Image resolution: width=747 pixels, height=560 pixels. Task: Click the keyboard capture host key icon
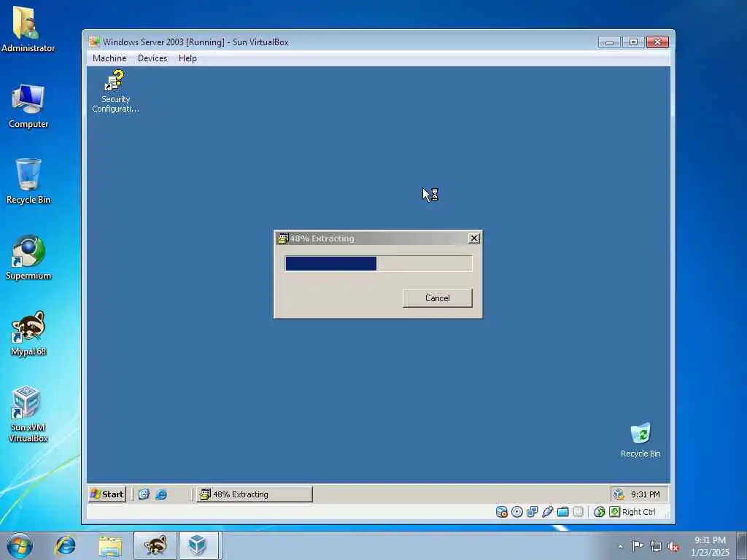pos(614,512)
